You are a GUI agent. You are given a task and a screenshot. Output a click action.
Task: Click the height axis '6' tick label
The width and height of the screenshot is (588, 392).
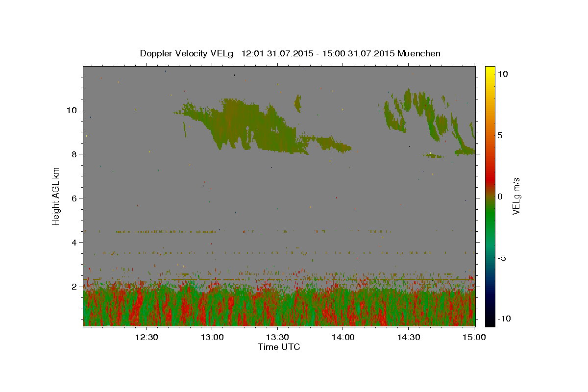pos(75,198)
